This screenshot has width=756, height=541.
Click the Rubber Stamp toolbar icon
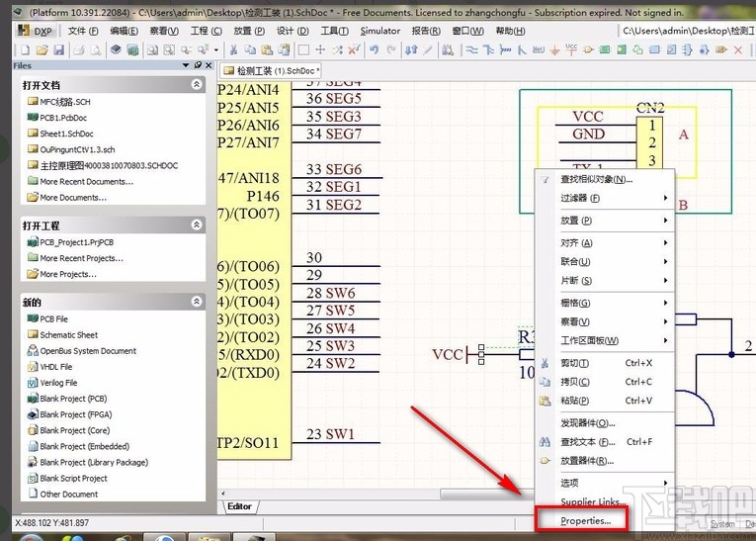(x=284, y=49)
